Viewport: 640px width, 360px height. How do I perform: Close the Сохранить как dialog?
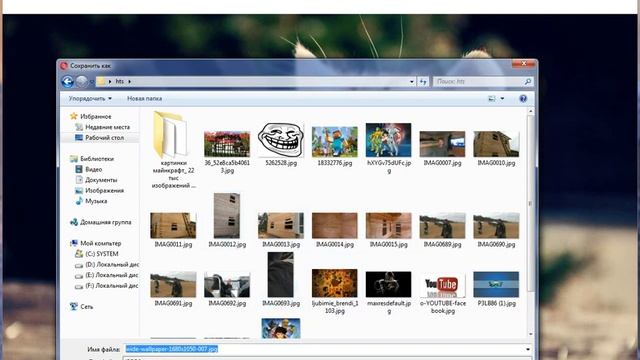pyautogui.click(x=524, y=63)
